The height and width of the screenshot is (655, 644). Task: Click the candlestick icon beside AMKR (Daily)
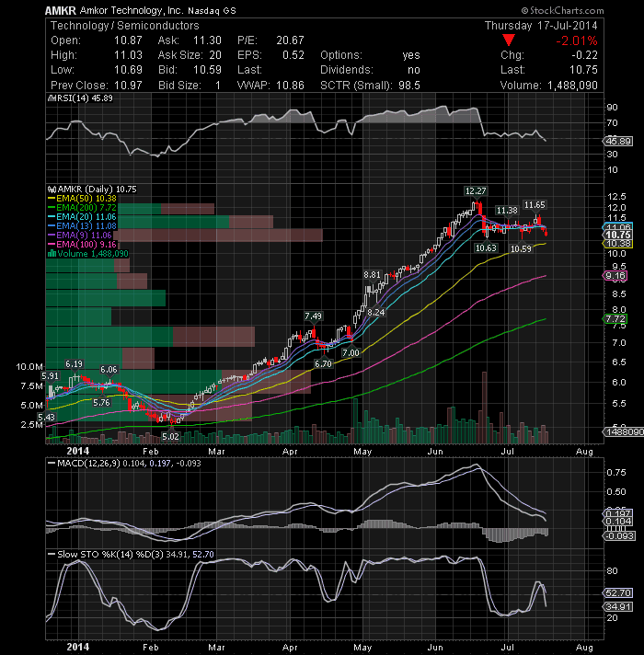[52, 190]
